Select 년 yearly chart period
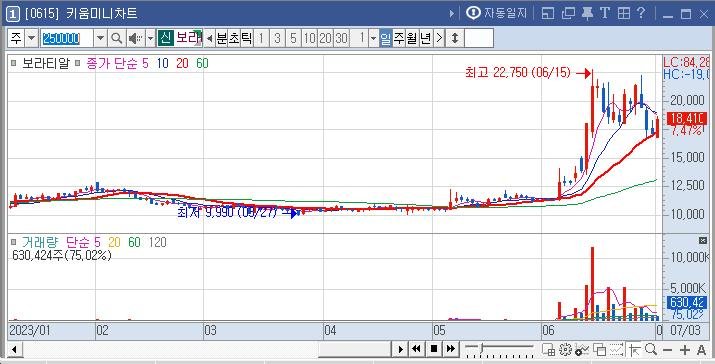 point(425,38)
